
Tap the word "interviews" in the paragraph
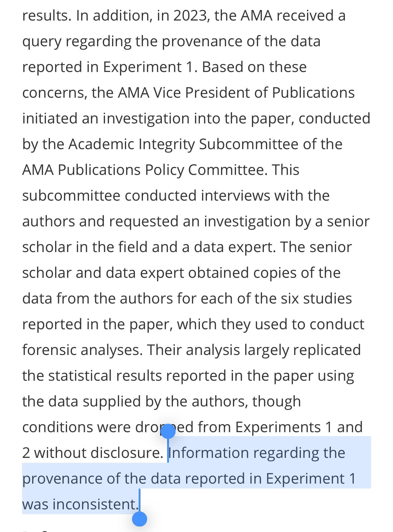pos(235,195)
